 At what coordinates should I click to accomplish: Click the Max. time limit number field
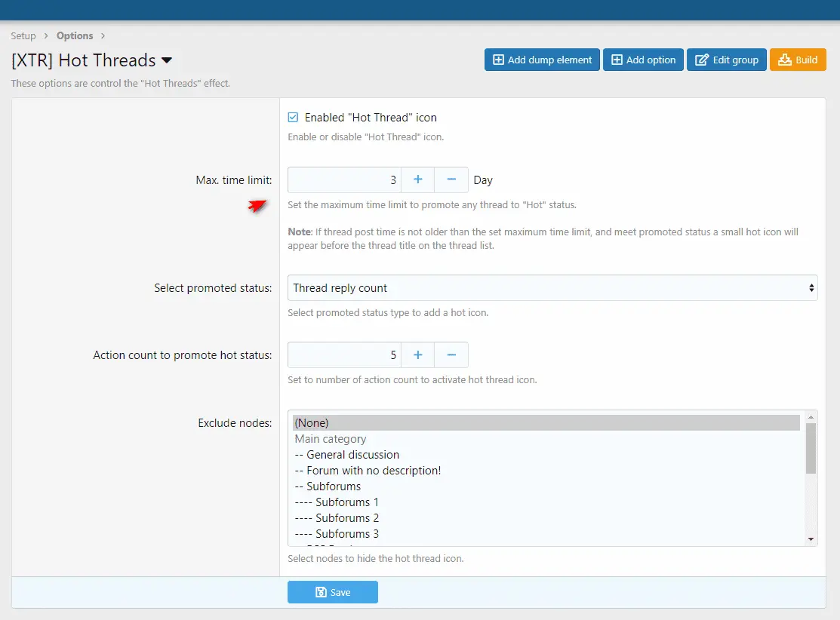(x=344, y=180)
